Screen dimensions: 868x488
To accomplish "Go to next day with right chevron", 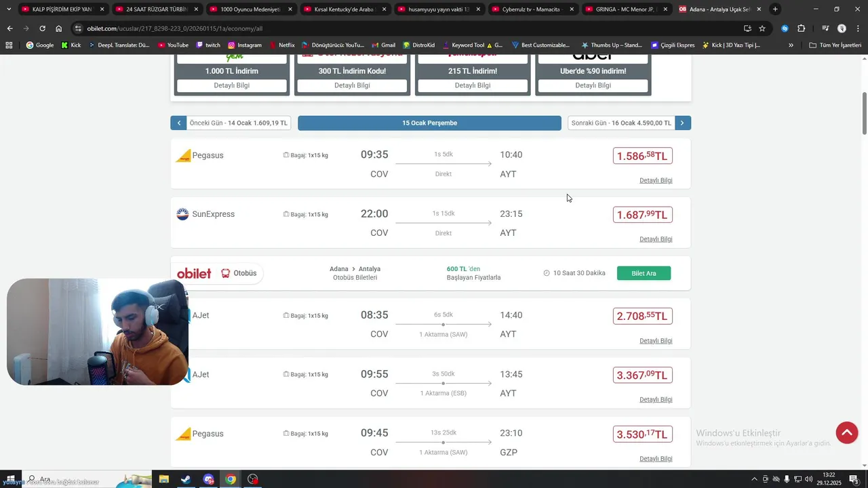I will [682, 123].
